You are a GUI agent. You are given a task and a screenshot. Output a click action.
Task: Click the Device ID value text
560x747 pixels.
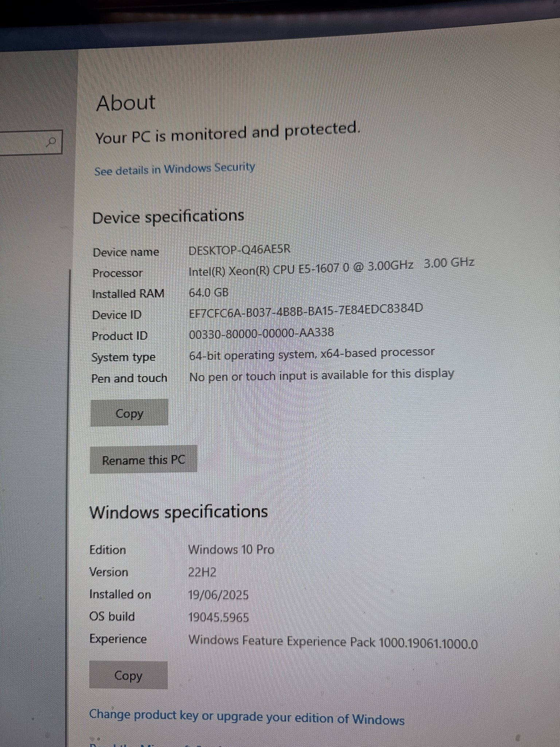[306, 311]
